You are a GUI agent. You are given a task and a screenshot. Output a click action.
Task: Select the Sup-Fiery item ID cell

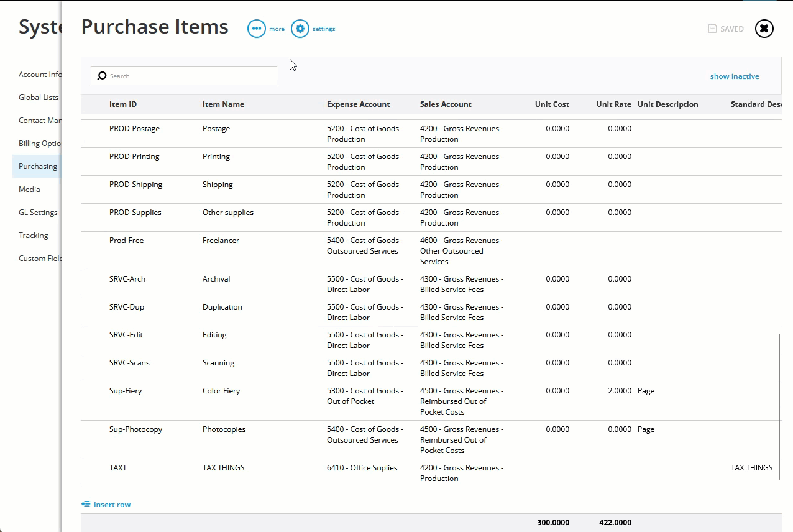tap(126, 391)
